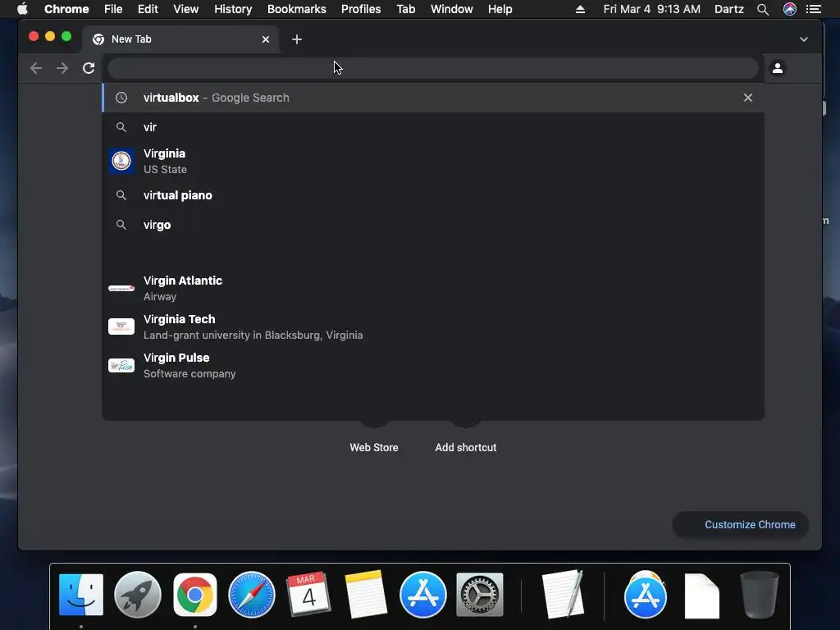840x630 pixels.
Task: Click the Customize Chrome button
Action: click(741, 524)
